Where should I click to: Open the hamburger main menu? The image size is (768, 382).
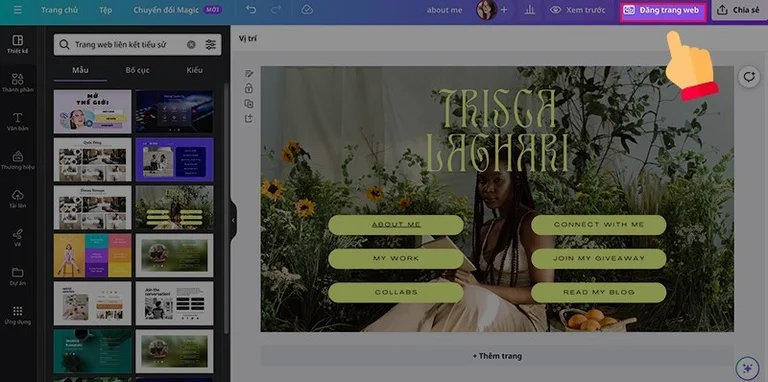pos(18,10)
